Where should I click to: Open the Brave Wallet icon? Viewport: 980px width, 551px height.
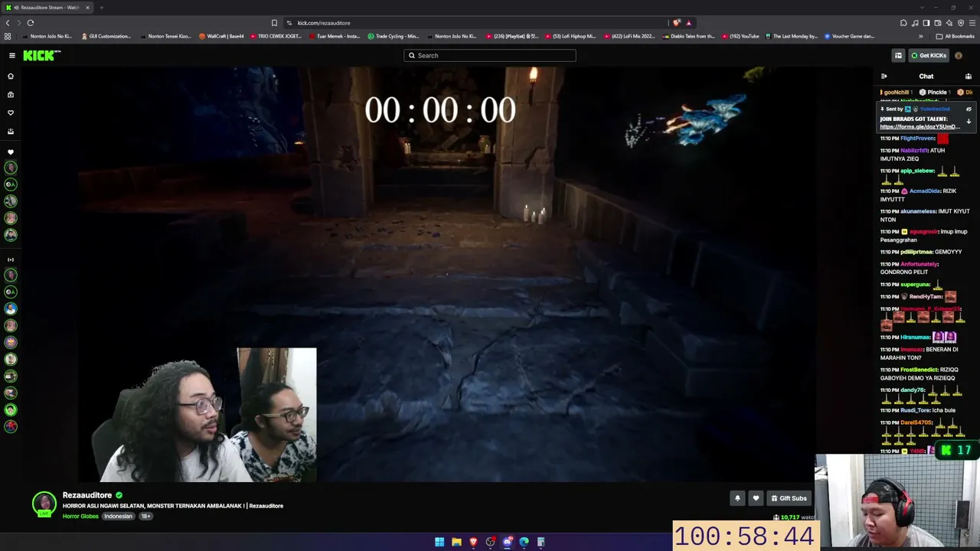tap(938, 23)
